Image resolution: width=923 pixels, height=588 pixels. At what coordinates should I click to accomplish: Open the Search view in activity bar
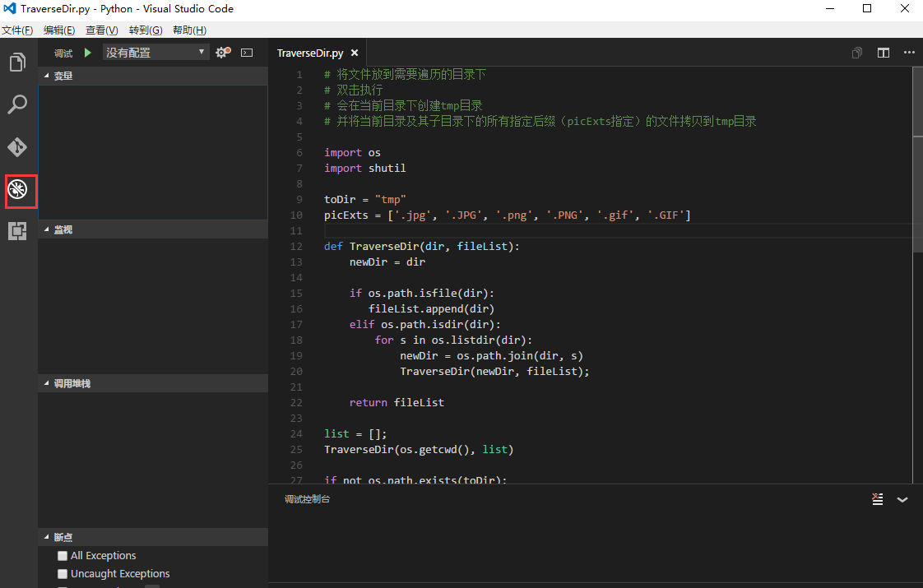(17, 104)
